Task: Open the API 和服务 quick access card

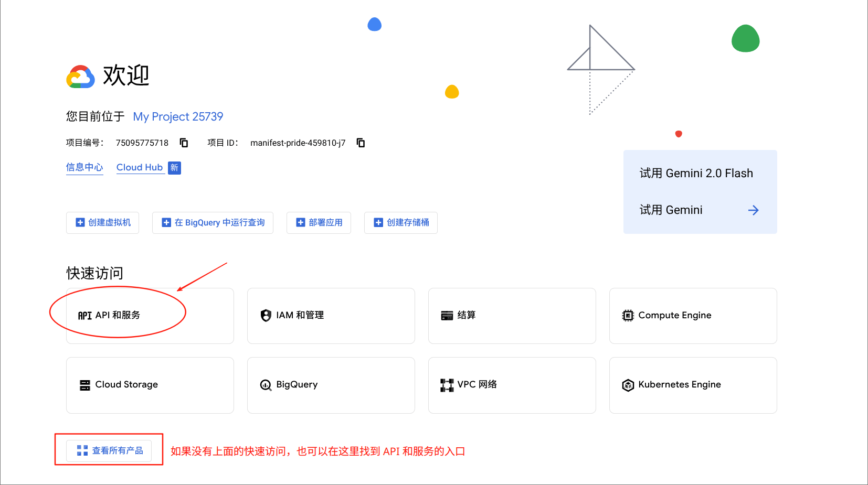Action: click(150, 316)
